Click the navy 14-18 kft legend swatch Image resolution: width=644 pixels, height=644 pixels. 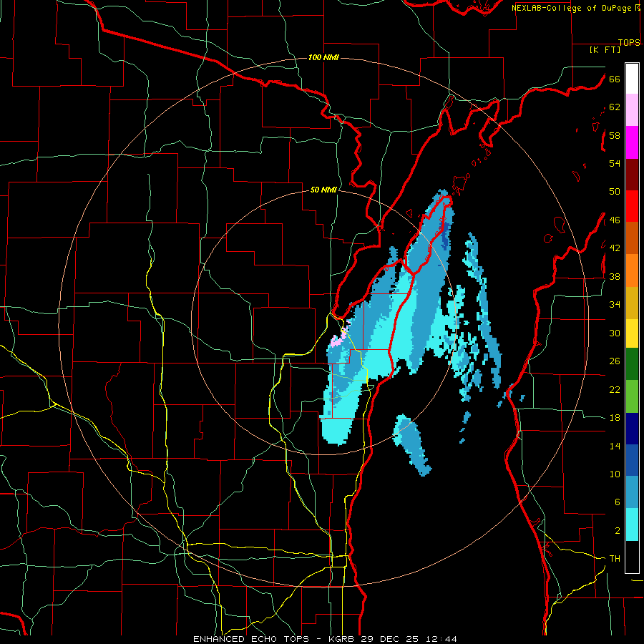click(632, 429)
